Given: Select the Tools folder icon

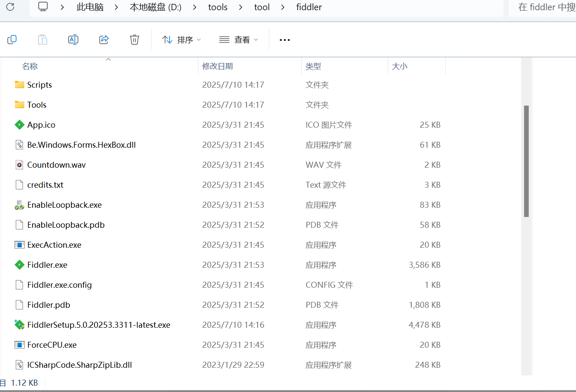Looking at the screenshot, I should [20, 105].
